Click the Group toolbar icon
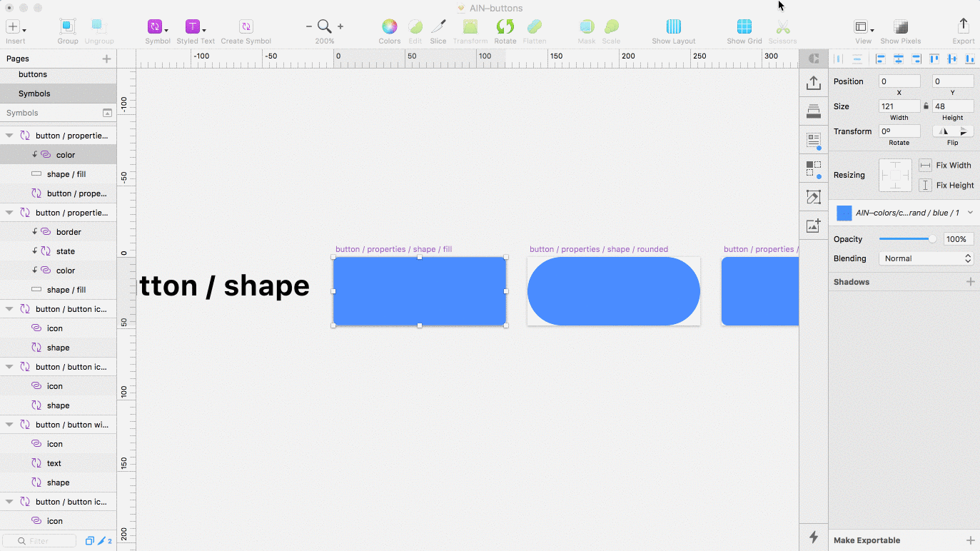This screenshot has width=980, height=551. 68,27
